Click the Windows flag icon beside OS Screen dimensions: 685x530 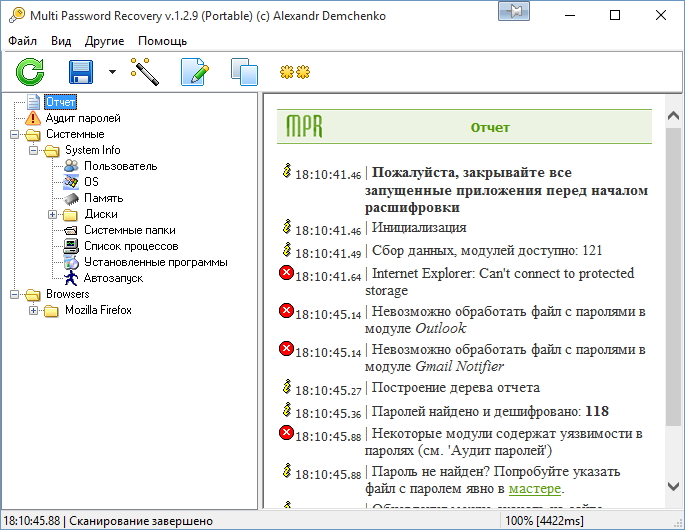(x=71, y=182)
